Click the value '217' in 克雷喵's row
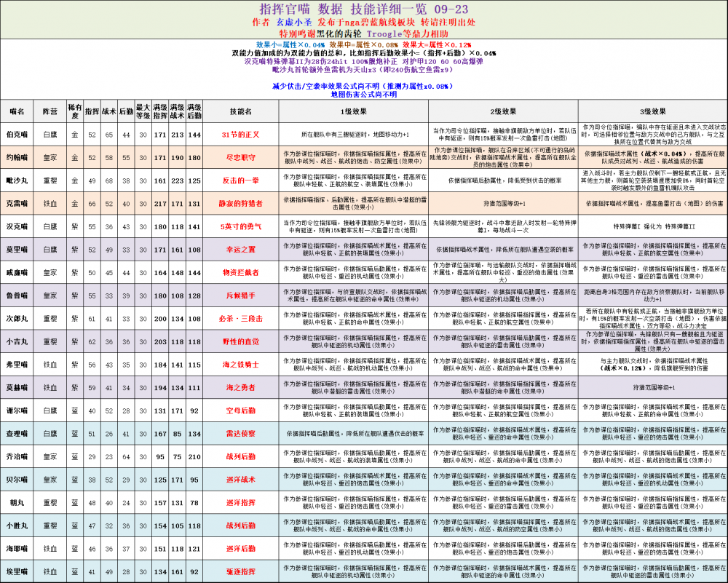 [x=160, y=204]
